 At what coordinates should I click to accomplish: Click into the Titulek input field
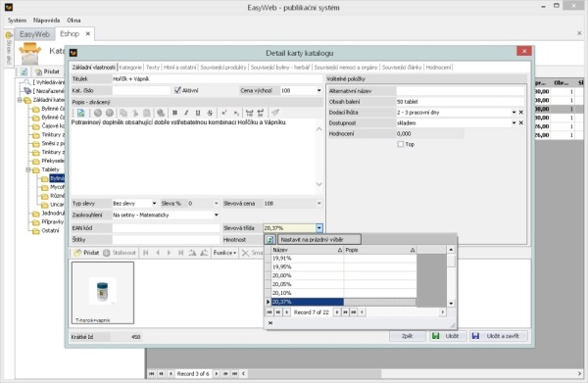pyautogui.click(x=217, y=79)
